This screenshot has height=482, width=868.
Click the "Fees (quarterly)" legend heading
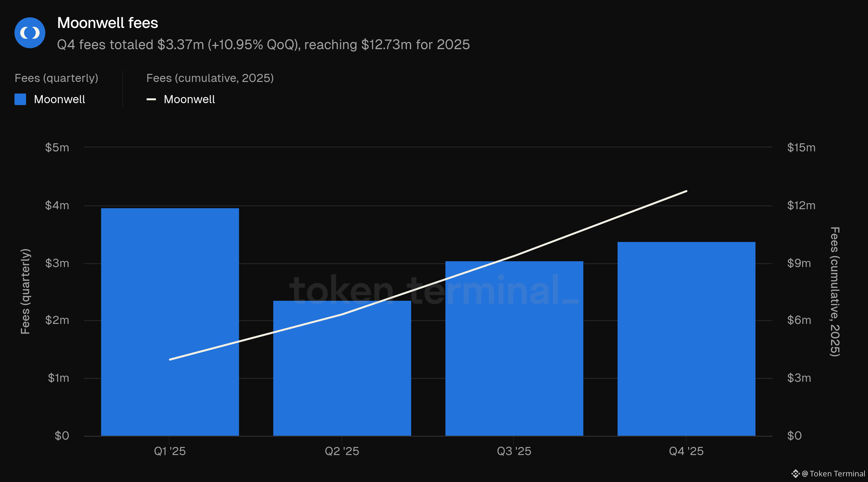pos(56,78)
